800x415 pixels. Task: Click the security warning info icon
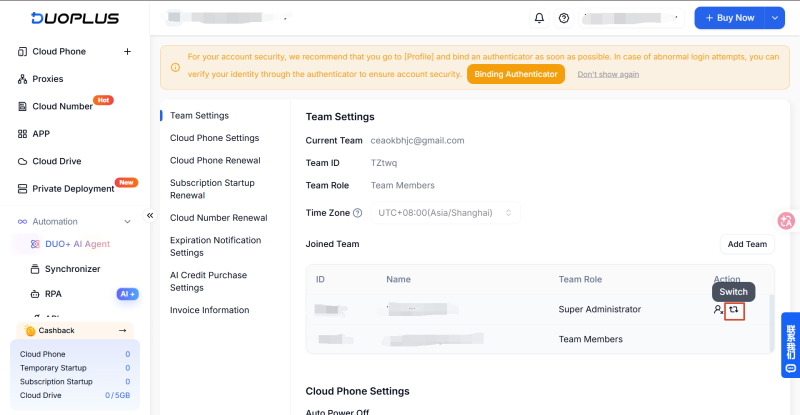click(175, 67)
